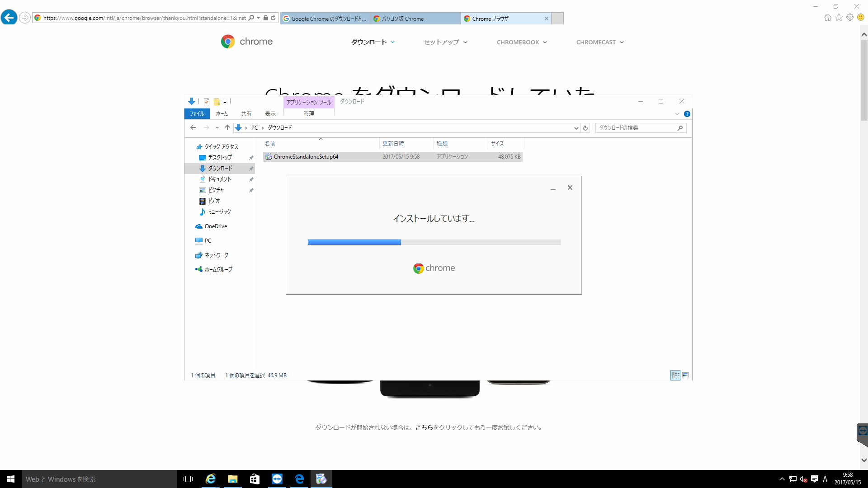
Task: Open Task View on the taskbar
Action: coord(188,479)
